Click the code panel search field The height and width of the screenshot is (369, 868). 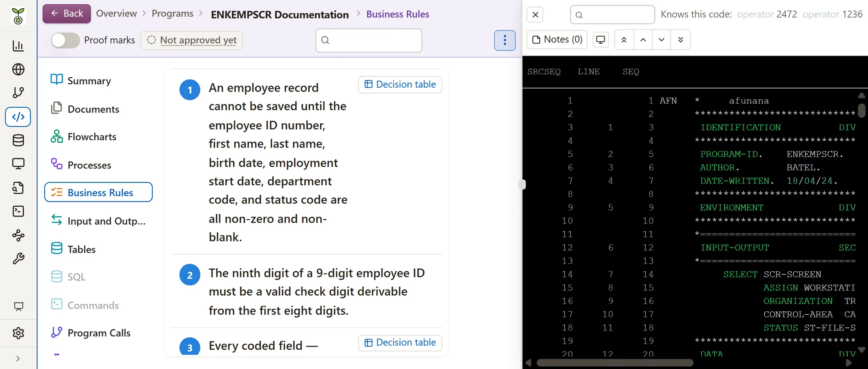tap(612, 15)
